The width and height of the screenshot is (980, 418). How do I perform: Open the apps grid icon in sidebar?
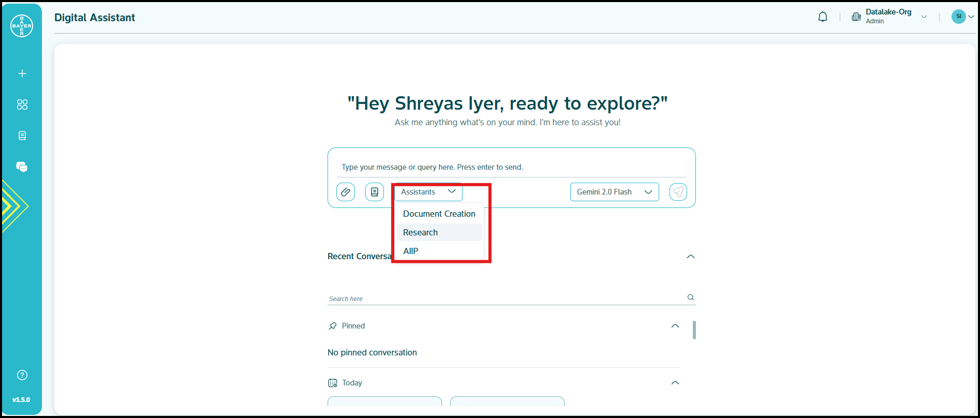[22, 104]
